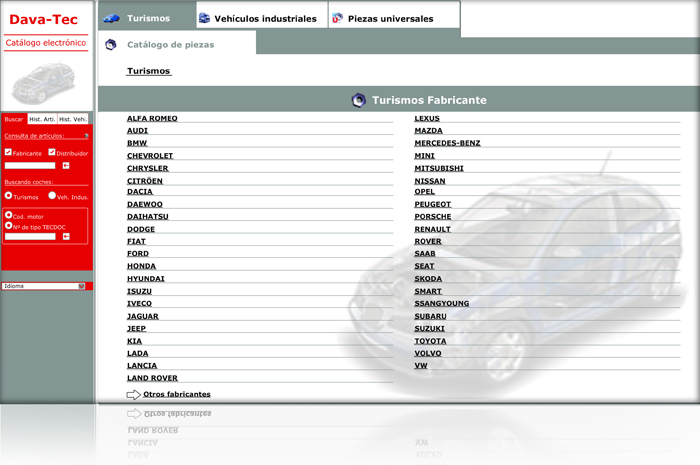The image size is (700, 465).
Task: Open the SKODA manufacturer link
Action: coord(428,278)
